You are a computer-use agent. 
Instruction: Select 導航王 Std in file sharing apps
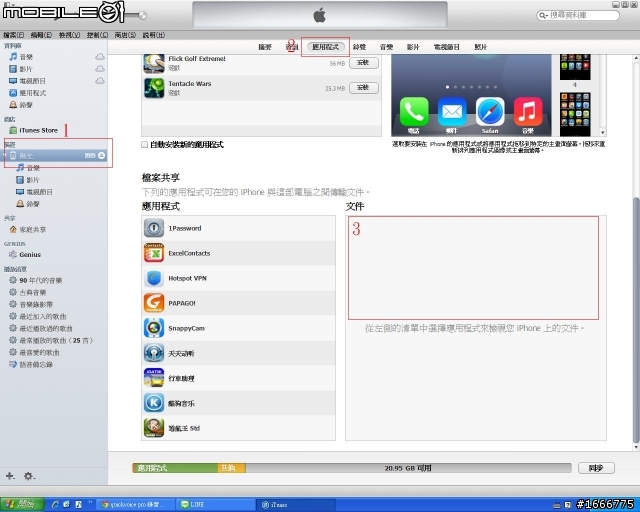pyautogui.click(x=238, y=428)
